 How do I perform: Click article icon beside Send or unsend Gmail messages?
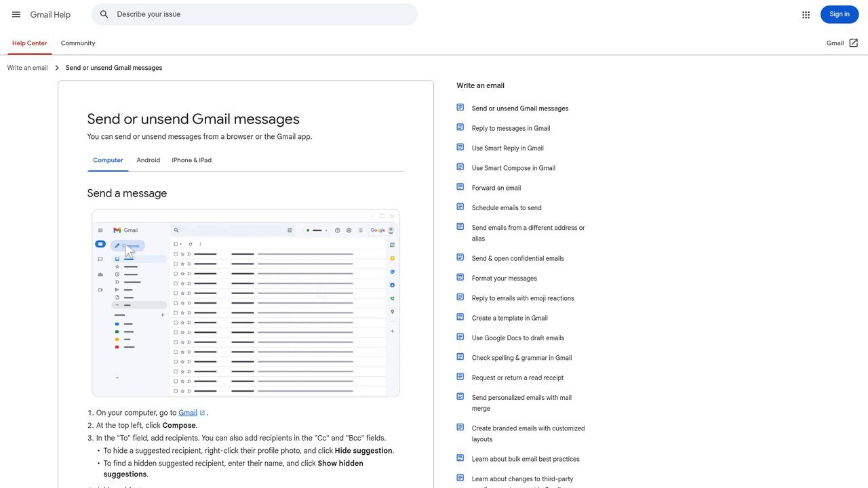click(460, 108)
